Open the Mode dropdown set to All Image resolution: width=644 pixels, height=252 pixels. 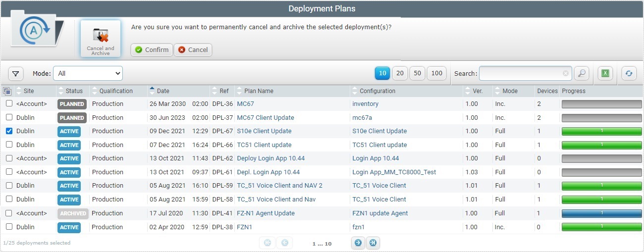pyautogui.click(x=88, y=73)
